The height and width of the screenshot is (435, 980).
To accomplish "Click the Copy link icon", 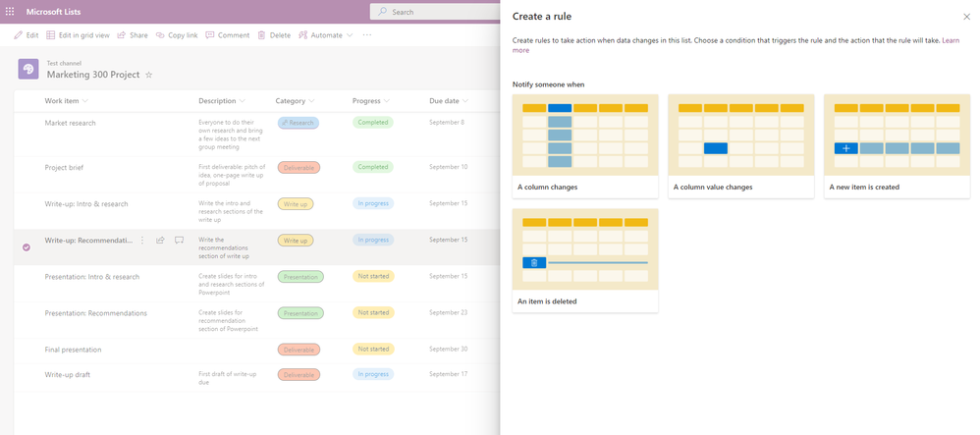I will click(x=162, y=35).
